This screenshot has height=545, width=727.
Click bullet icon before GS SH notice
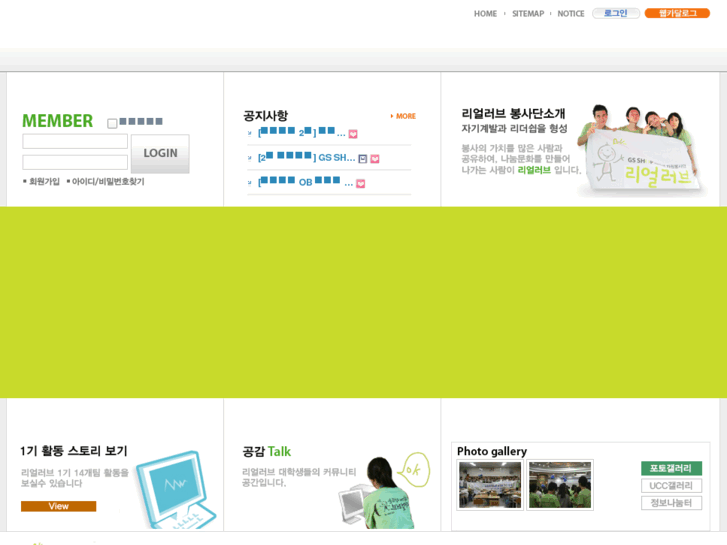pyautogui.click(x=249, y=158)
